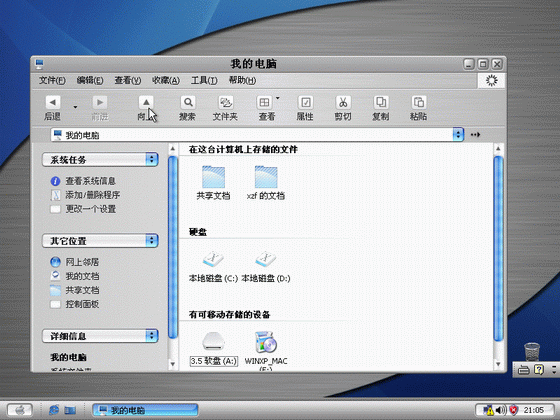Click the window icon in title bar
The image size is (560, 420).
39,64
